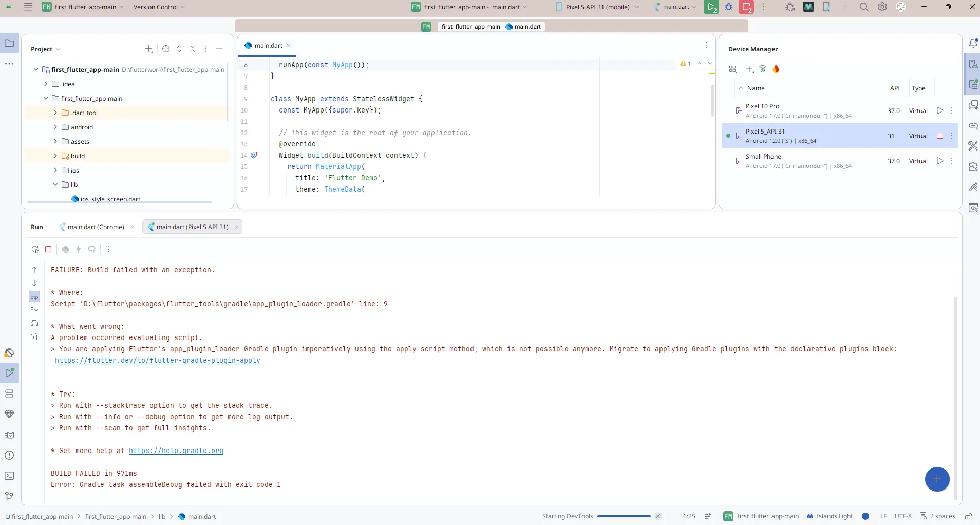Open Project tool window folder icon
980x525 pixels.
[x=9, y=43]
